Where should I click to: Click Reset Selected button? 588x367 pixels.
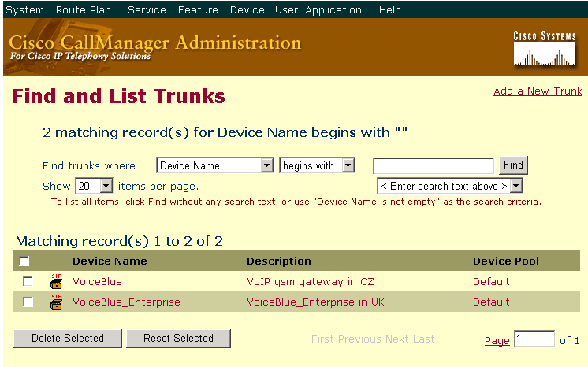178,339
